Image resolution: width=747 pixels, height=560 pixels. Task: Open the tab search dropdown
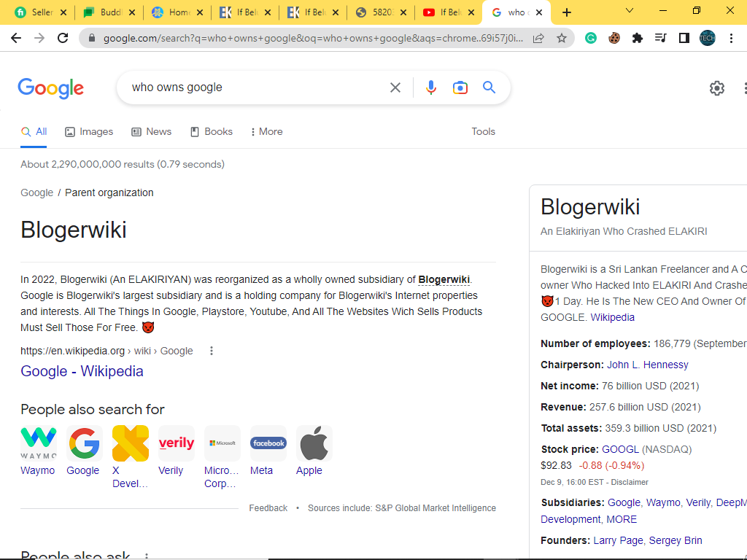pos(630,10)
